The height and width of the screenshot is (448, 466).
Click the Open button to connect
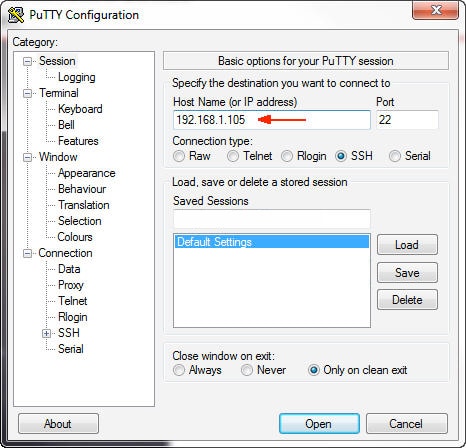coord(319,424)
